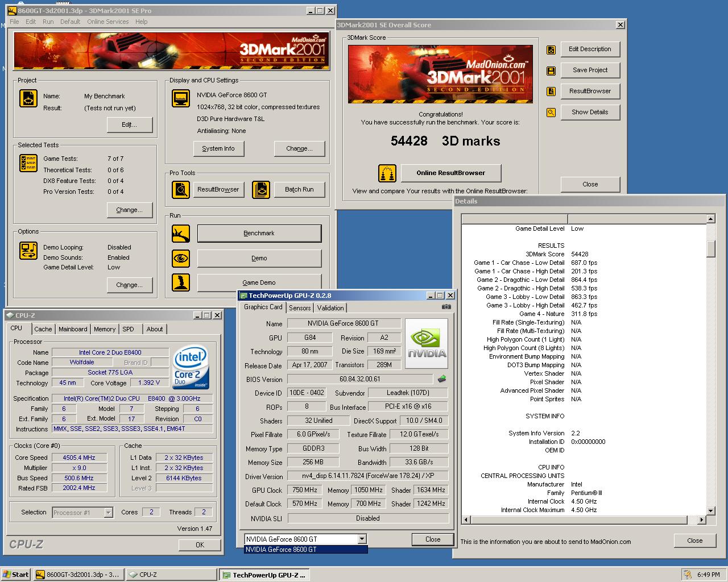Click Change in the Options group

tap(130, 285)
